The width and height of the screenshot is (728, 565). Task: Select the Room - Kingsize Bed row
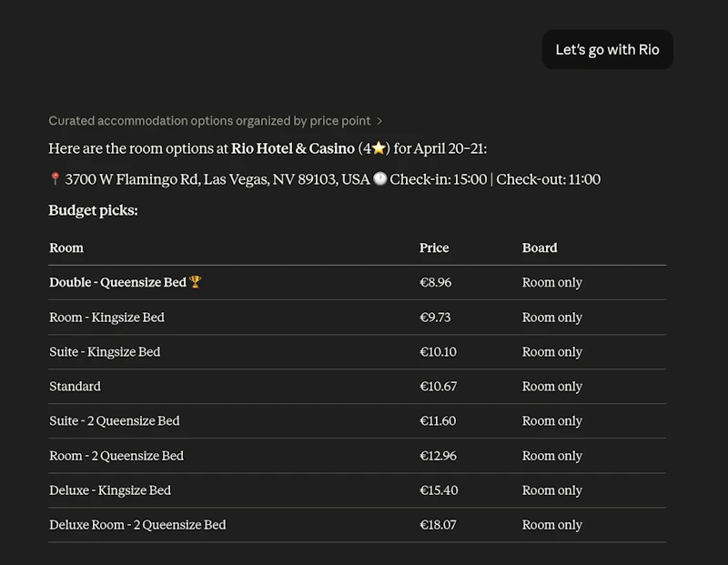click(357, 318)
